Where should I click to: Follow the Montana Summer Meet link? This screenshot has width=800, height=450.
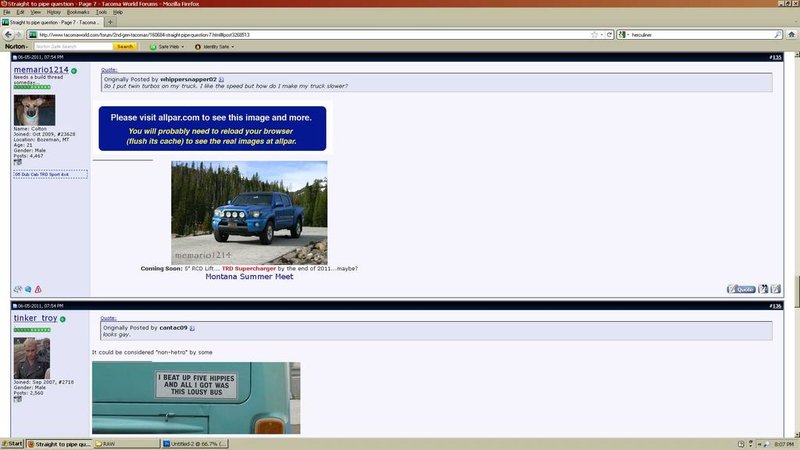tap(249, 277)
